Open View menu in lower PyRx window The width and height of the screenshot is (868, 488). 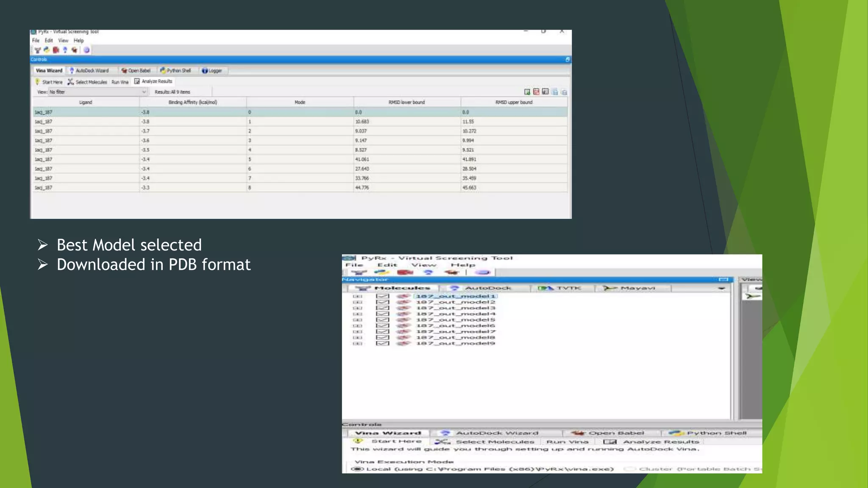pyautogui.click(x=423, y=265)
